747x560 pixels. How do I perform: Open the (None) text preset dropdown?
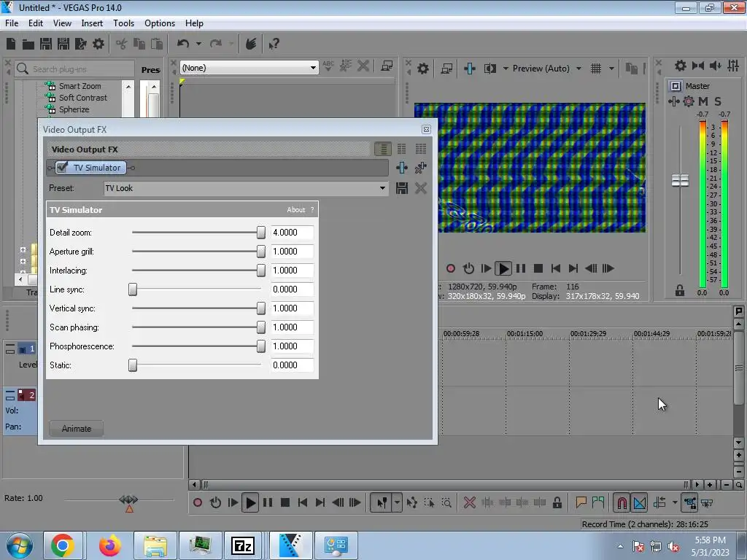(x=313, y=68)
